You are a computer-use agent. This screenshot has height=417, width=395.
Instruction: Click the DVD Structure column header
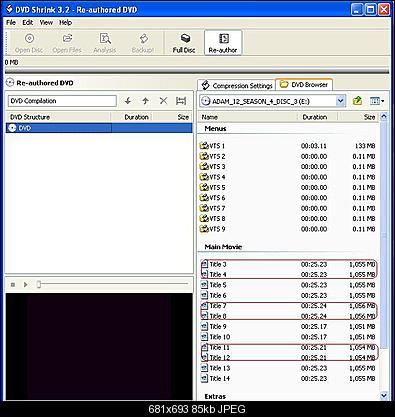coord(58,117)
